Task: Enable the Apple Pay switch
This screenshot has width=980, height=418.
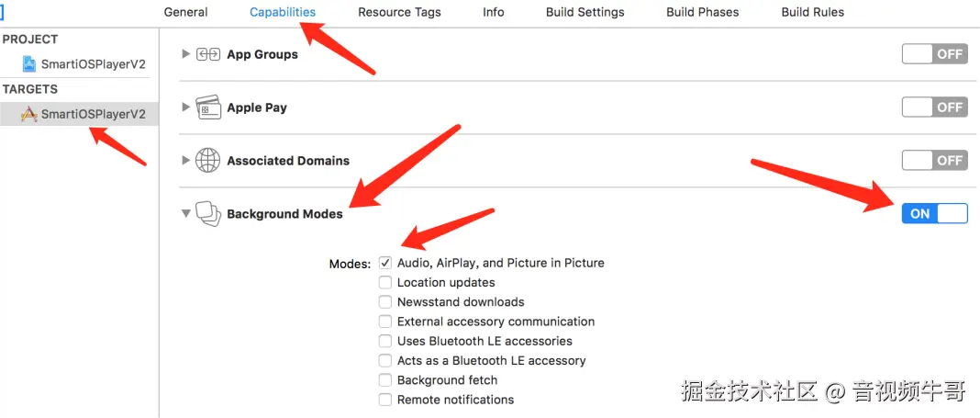Action: coord(934,107)
